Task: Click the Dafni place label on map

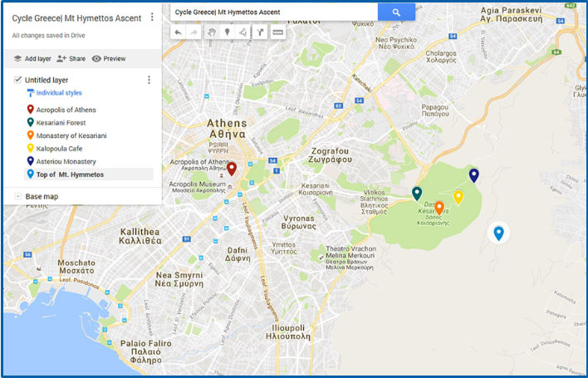Action: tap(238, 254)
